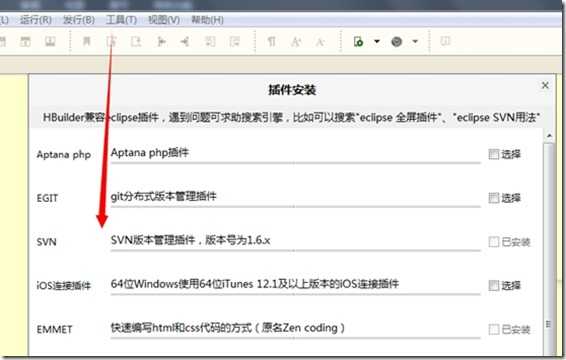Open the 视图(V) menu
This screenshot has width=566, height=360.
click(x=164, y=19)
